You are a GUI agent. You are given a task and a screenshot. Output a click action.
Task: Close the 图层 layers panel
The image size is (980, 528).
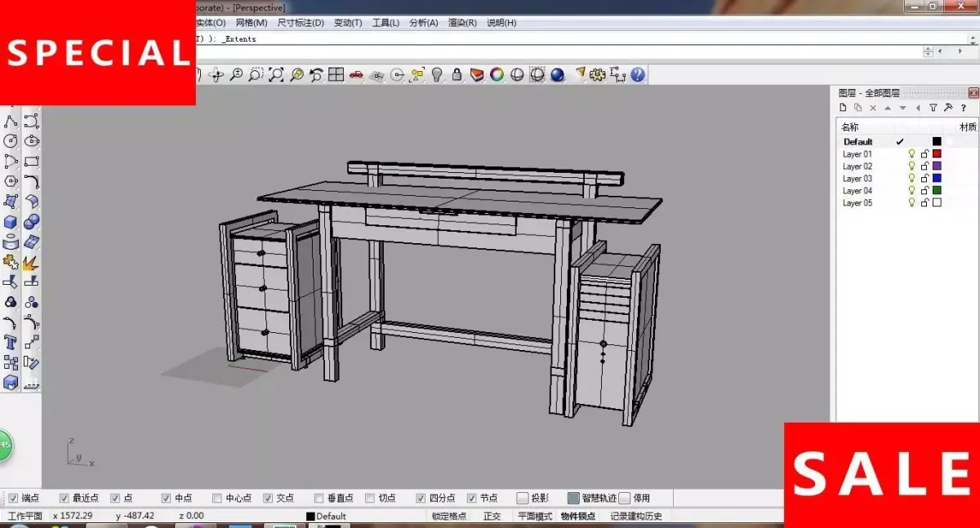pos(973,92)
